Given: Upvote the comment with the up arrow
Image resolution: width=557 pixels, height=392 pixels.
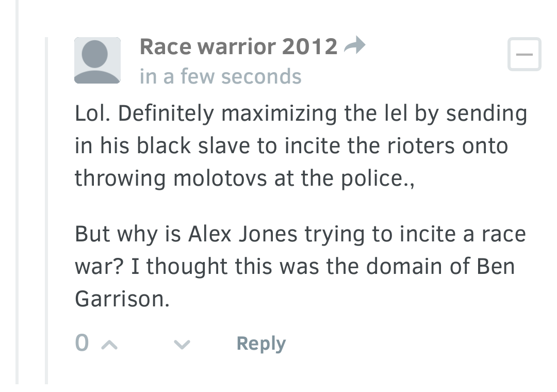Looking at the screenshot, I should tap(108, 344).
